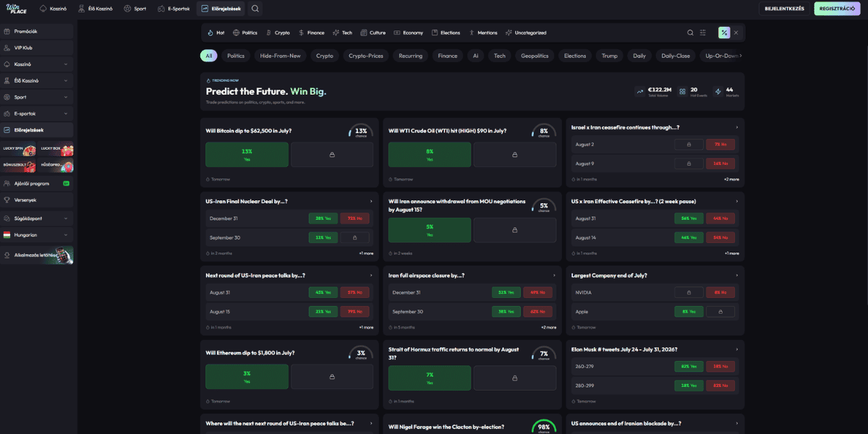Open US-Iran Final Nuclear Deal market arrow

click(371, 201)
